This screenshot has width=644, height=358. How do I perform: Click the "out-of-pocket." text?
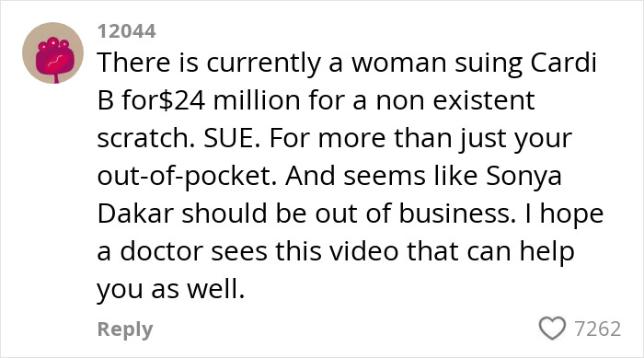[x=187, y=177]
